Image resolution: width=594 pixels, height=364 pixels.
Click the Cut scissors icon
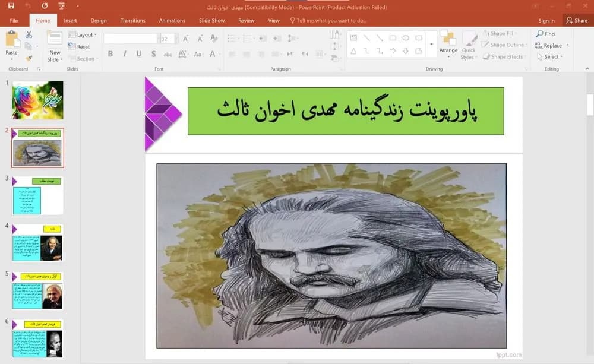29,34
